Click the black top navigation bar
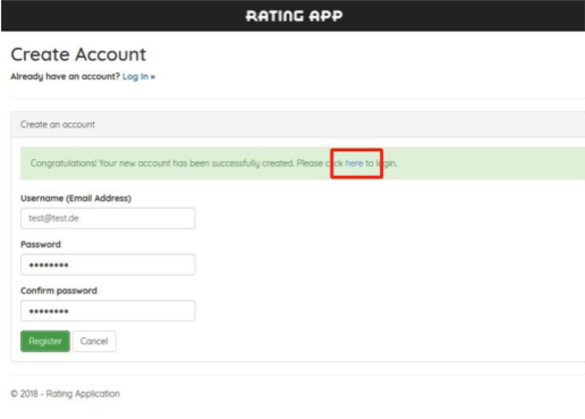Image resolution: width=585 pixels, height=419 pixels. tap(293, 16)
